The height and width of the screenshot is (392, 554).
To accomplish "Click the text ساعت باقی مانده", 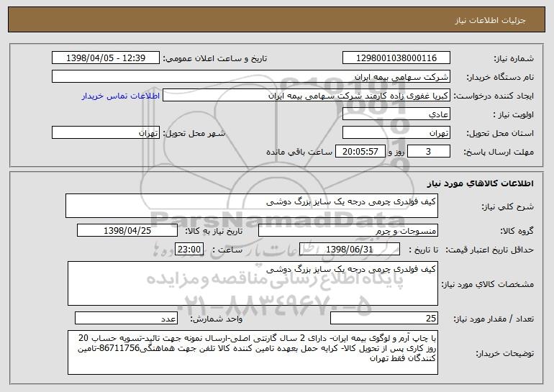I will point(299,152).
